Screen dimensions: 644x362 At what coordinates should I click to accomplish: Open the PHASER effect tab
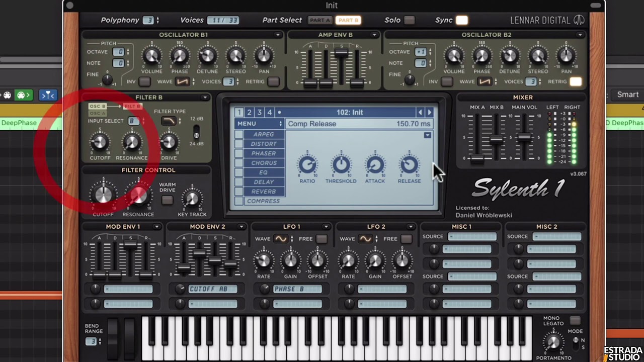[x=264, y=153]
